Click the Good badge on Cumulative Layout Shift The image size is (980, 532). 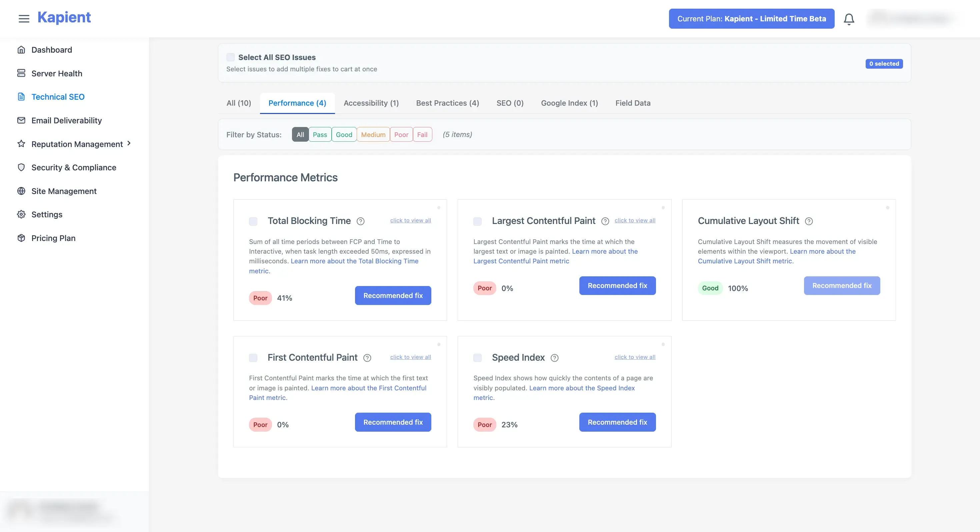coord(710,288)
